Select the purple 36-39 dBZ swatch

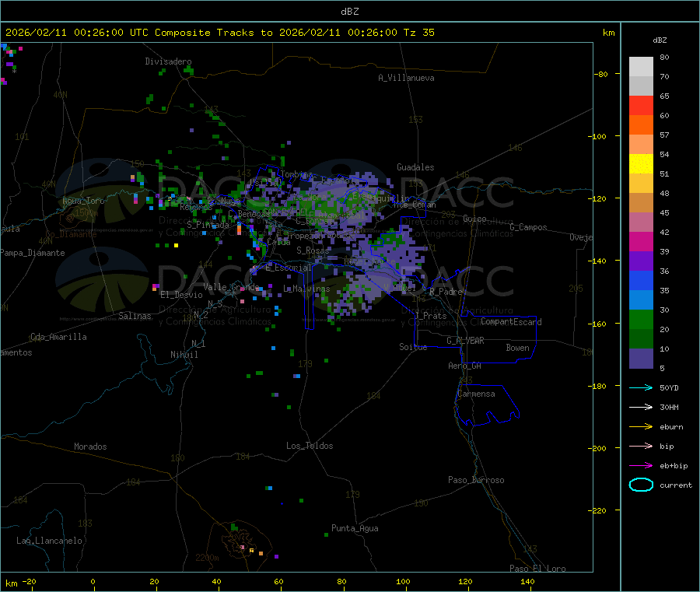(641, 261)
